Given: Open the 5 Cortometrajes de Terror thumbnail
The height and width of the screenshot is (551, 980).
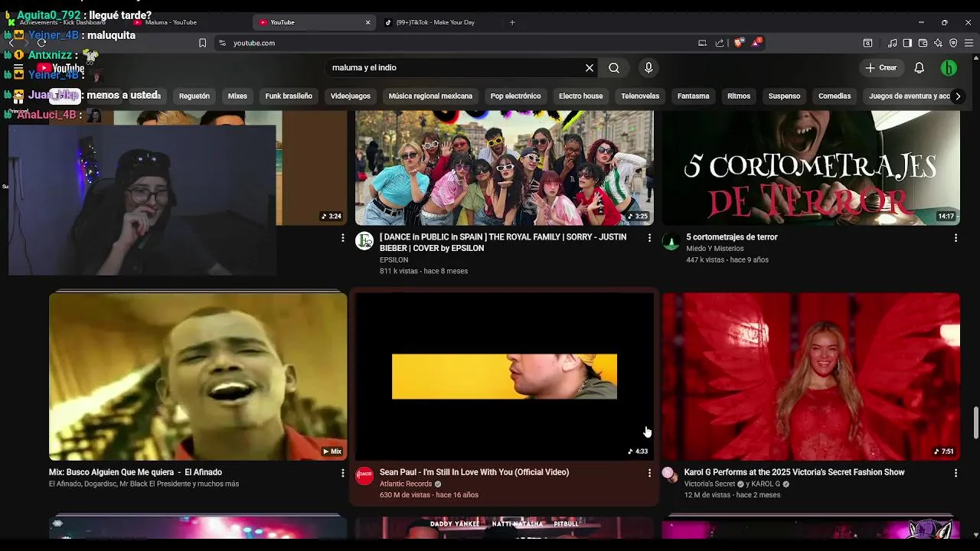Looking at the screenshot, I should [811, 168].
